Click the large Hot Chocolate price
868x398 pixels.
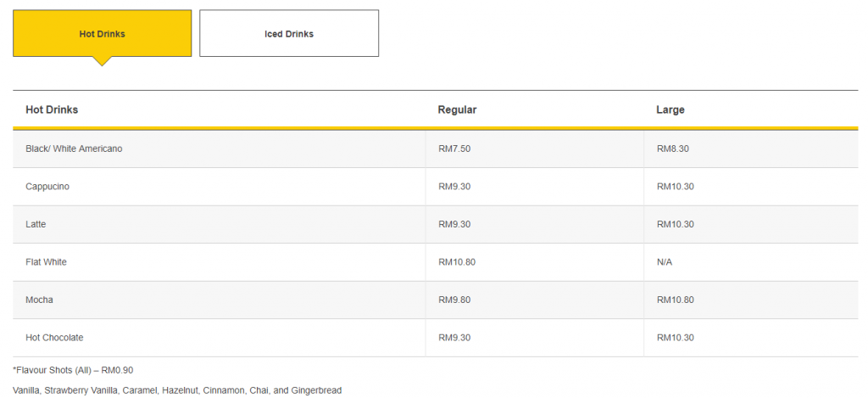pyautogui.click(x=675, y=338)
